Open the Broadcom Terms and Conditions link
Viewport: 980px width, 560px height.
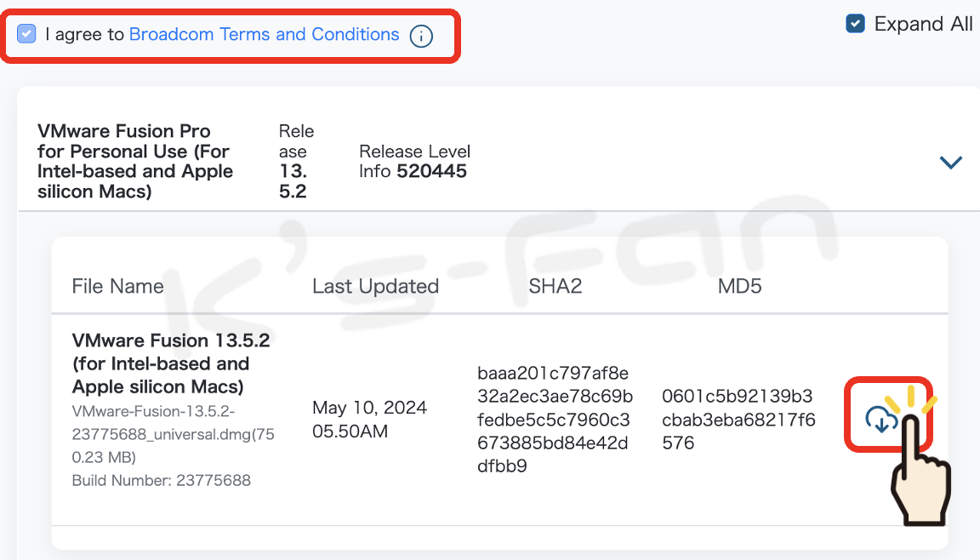tap(264, 34)
